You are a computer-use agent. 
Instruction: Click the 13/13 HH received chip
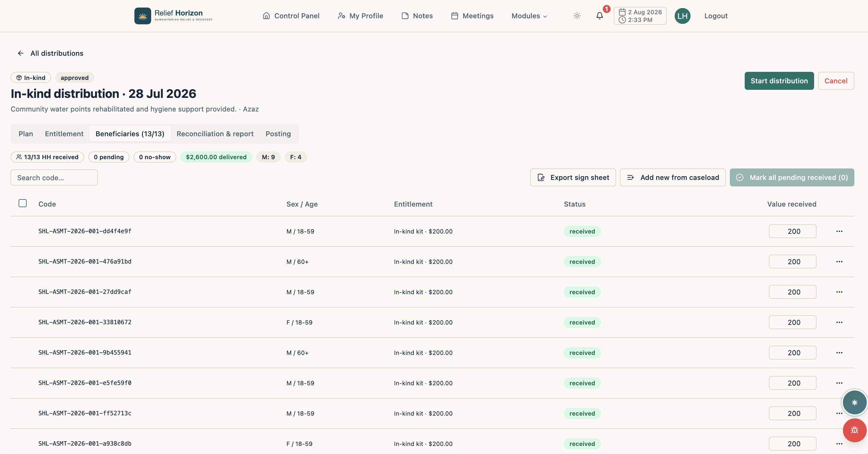tap(47, 157)
